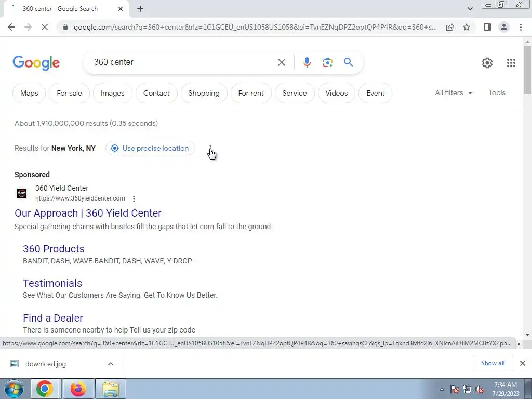Open network status tray icon

[467, 389]
